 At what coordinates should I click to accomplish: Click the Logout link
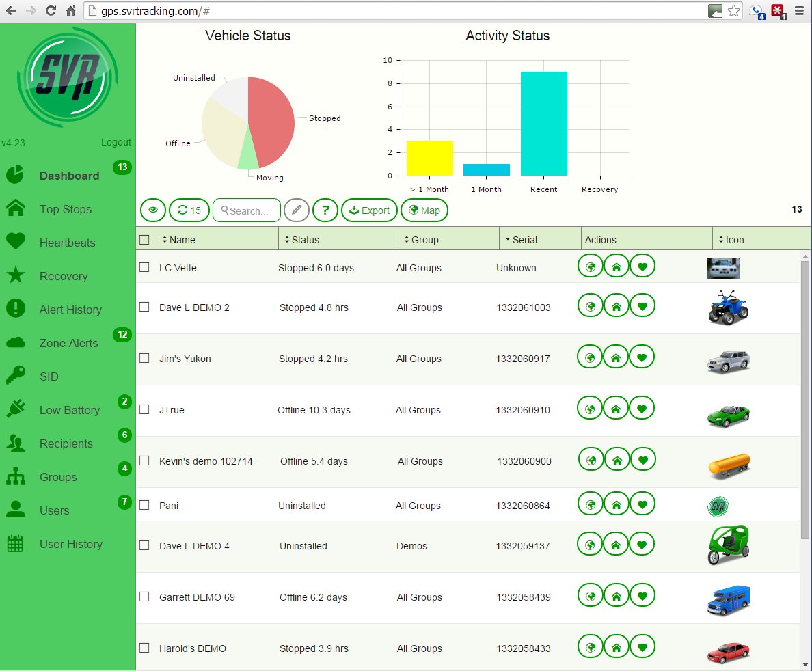[x=116, y=142]
